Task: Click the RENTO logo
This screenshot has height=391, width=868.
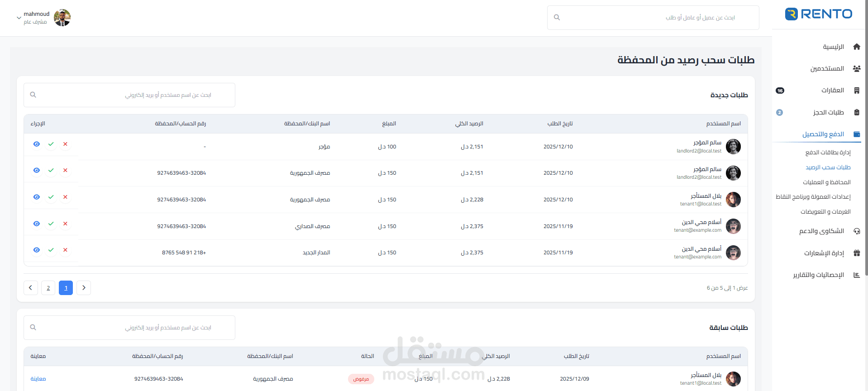Action: [818, 14]
